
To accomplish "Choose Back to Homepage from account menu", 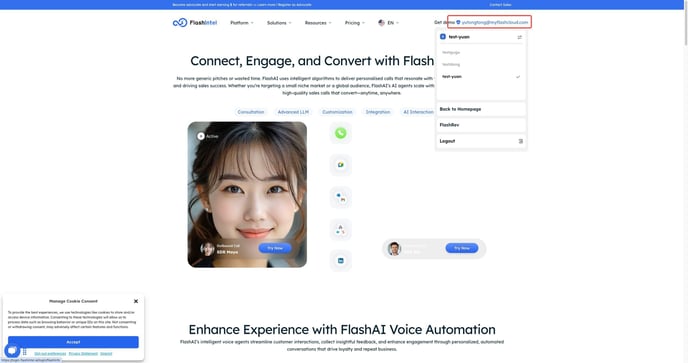I will pos(481,109).
